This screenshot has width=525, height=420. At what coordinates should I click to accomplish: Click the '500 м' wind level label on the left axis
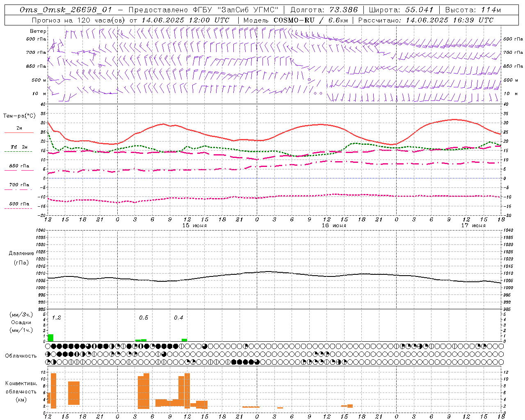(39, 80)
